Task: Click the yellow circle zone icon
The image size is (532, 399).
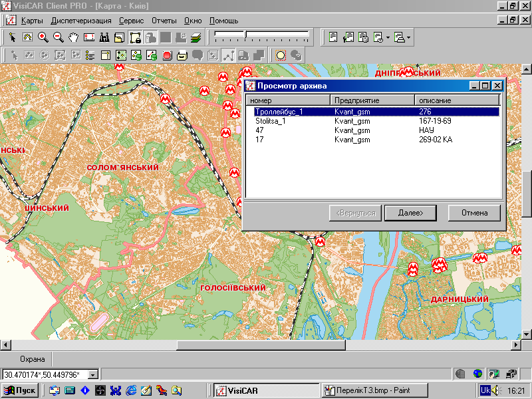Action: [281, 55]
